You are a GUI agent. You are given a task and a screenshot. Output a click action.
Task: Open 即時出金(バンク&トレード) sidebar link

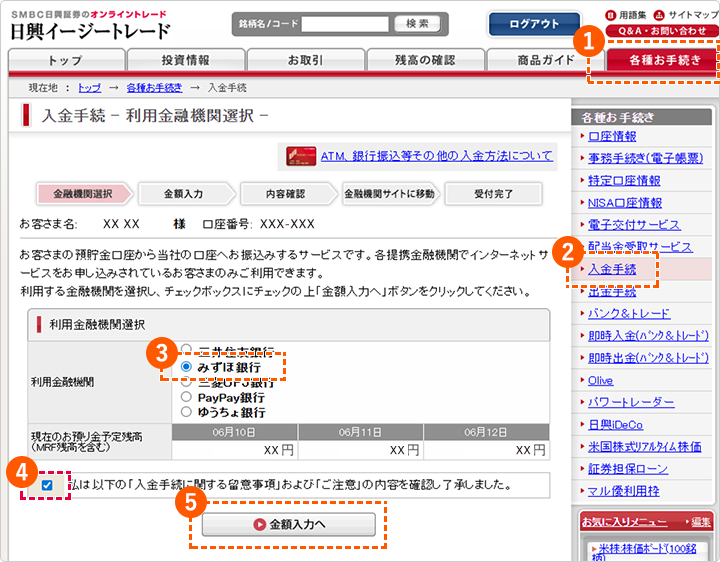tap(648, 358)
